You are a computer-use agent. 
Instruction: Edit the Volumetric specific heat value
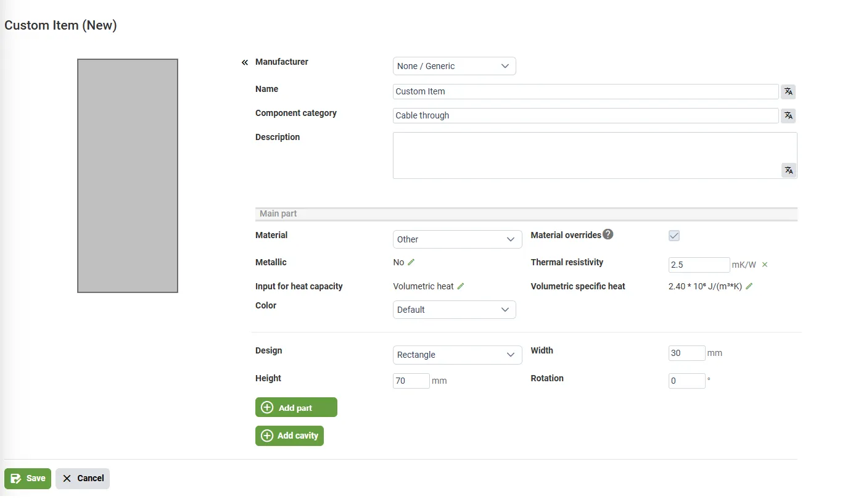click(749, 286)
